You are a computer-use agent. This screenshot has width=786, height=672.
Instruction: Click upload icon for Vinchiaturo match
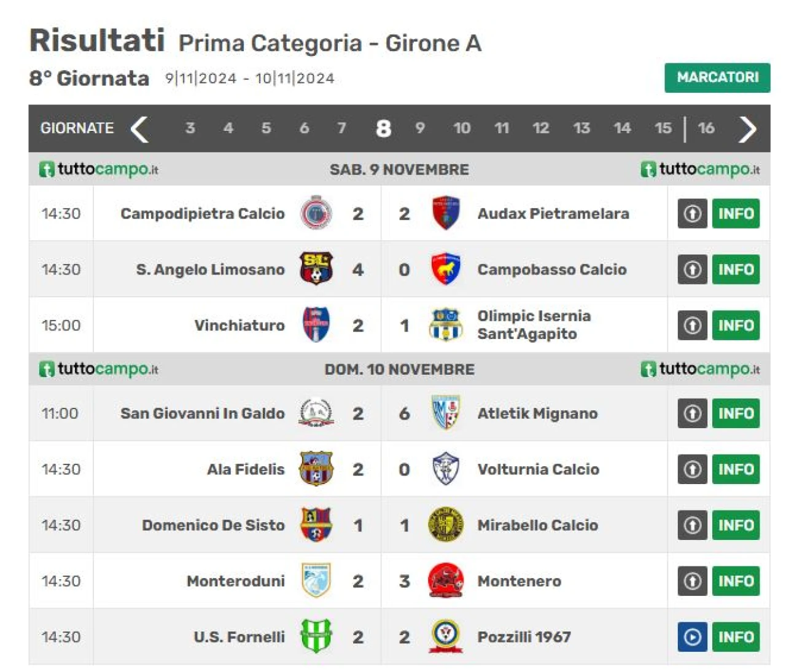click(693, 326)
